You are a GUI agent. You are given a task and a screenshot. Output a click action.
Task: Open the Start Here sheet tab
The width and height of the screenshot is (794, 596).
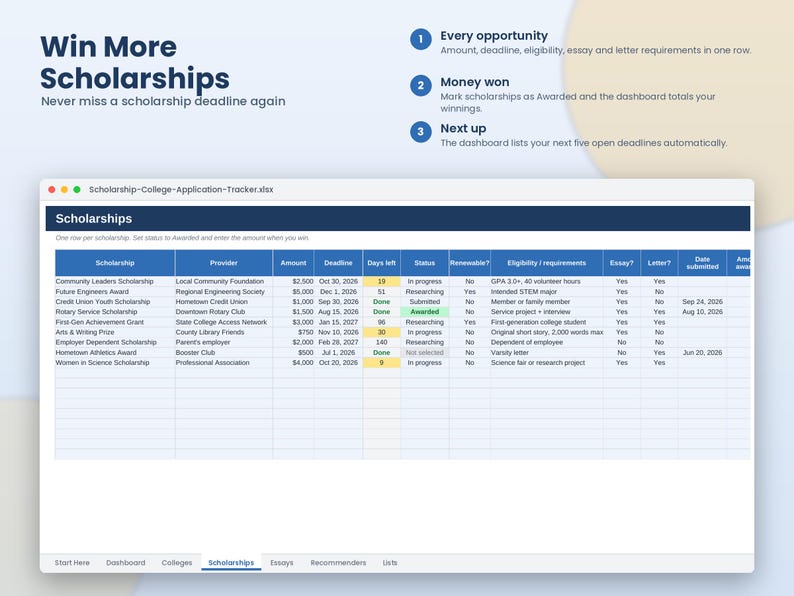point(72,563)
